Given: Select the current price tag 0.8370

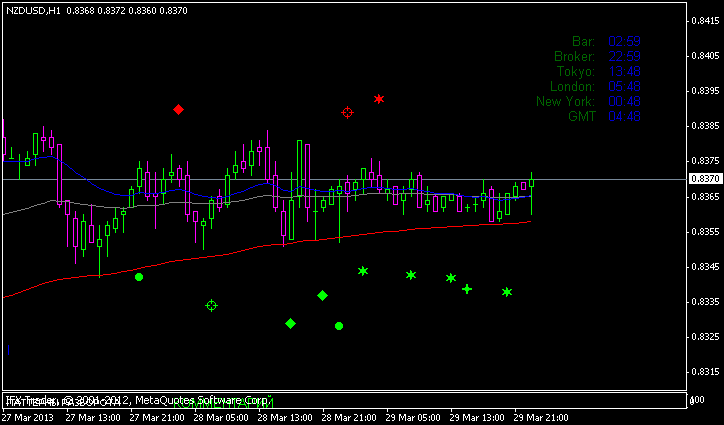Looking at the screenshot, I should point(705,179).
